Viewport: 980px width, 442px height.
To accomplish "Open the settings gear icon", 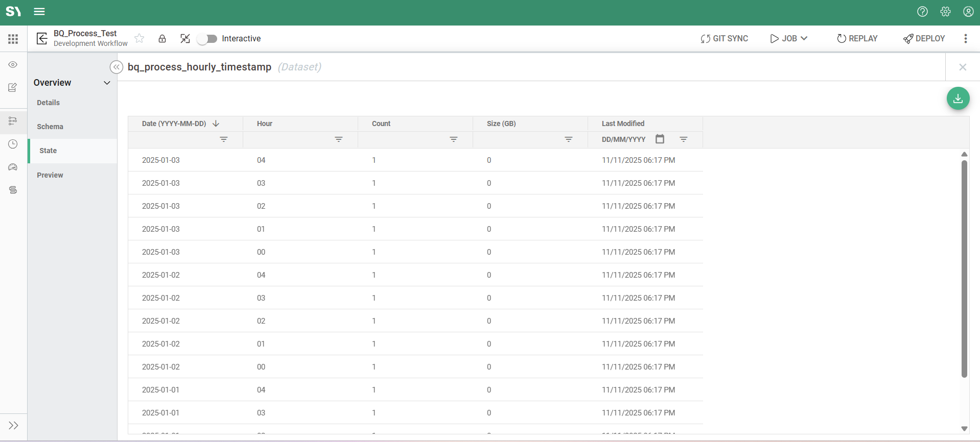I will click(945, 12).
